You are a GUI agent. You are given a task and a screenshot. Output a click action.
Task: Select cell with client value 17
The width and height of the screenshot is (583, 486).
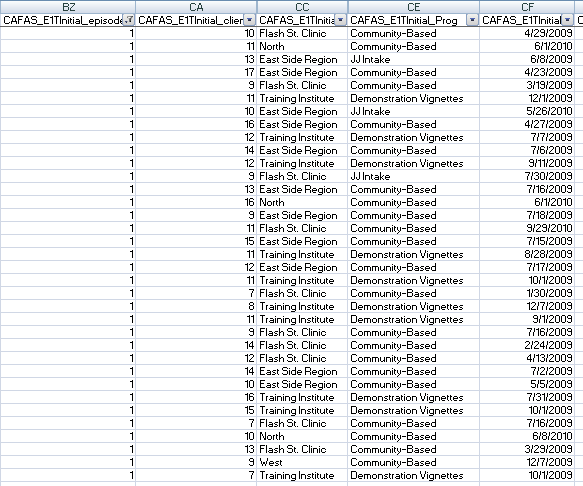pyautogui.click(x=196, y=73)
